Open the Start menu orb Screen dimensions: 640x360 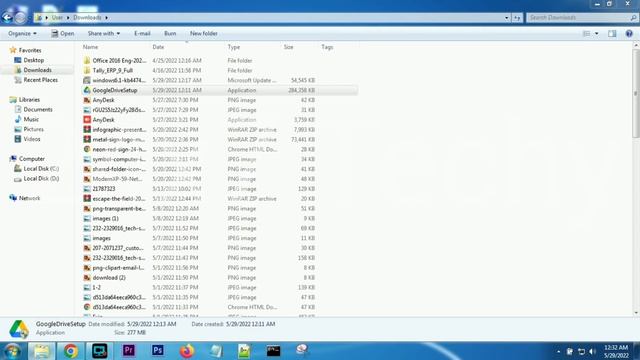(12, 351)
